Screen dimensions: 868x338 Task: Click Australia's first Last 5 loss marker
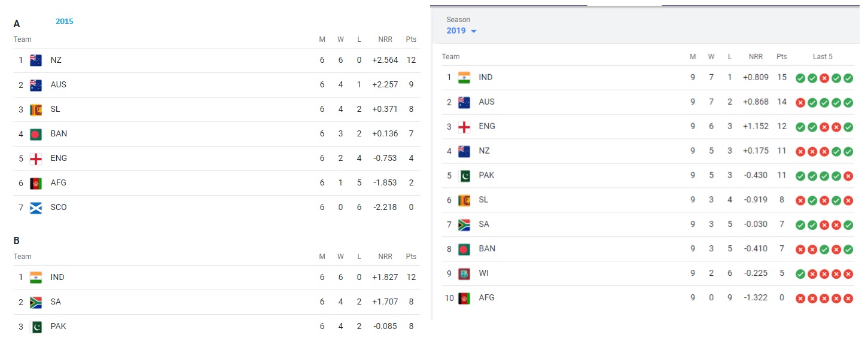(x=800, y=102)
